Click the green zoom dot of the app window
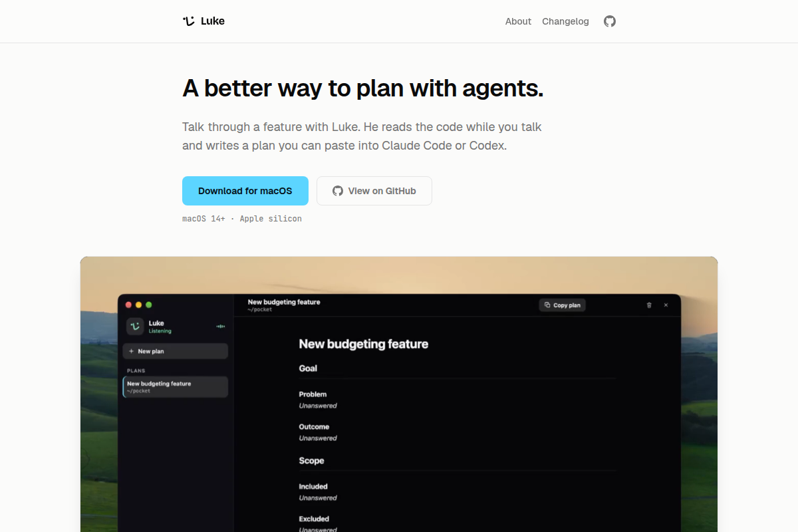Viewport: 798px width, 532px height. tap(149, 305)
